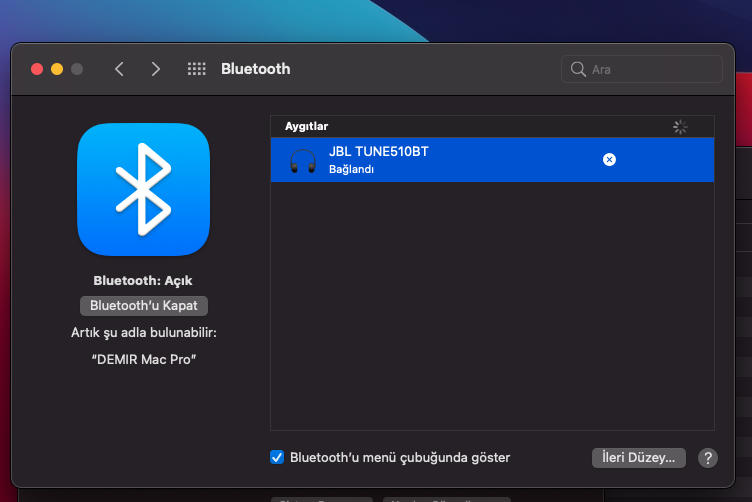Click the scanning spinner beside Aygıtlar
This screenshot has width=752, height=502.
680,127
